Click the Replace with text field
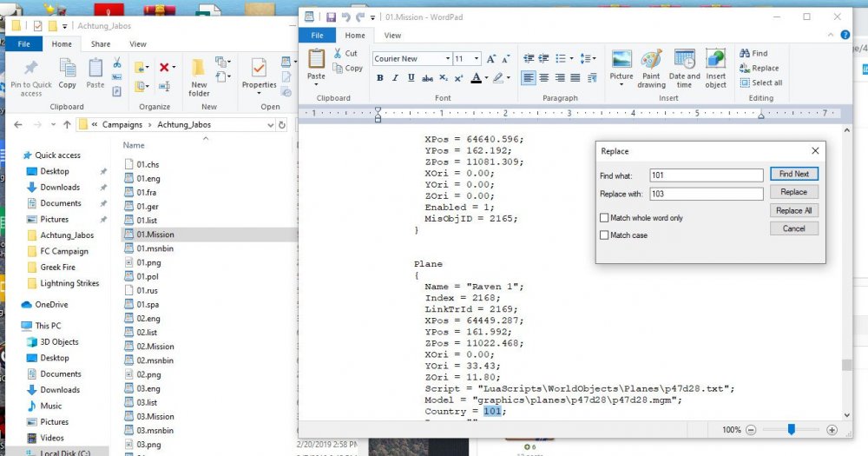This screenshot has width=868, height=456. click(706, 194)
